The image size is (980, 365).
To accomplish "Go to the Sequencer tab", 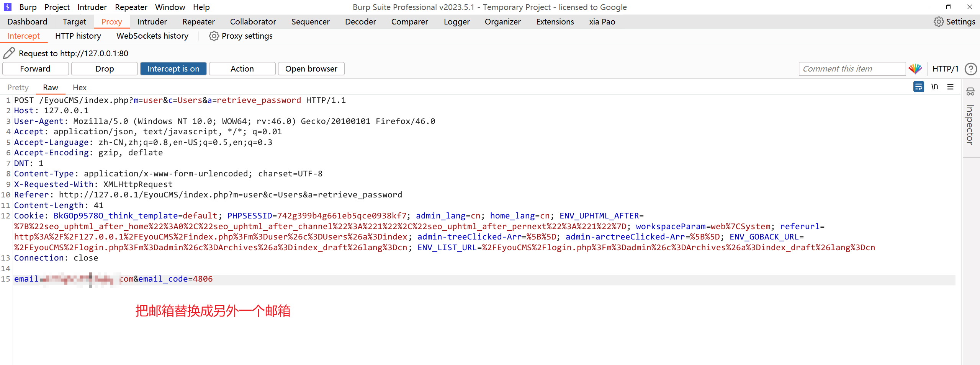I will click(311, 22).
